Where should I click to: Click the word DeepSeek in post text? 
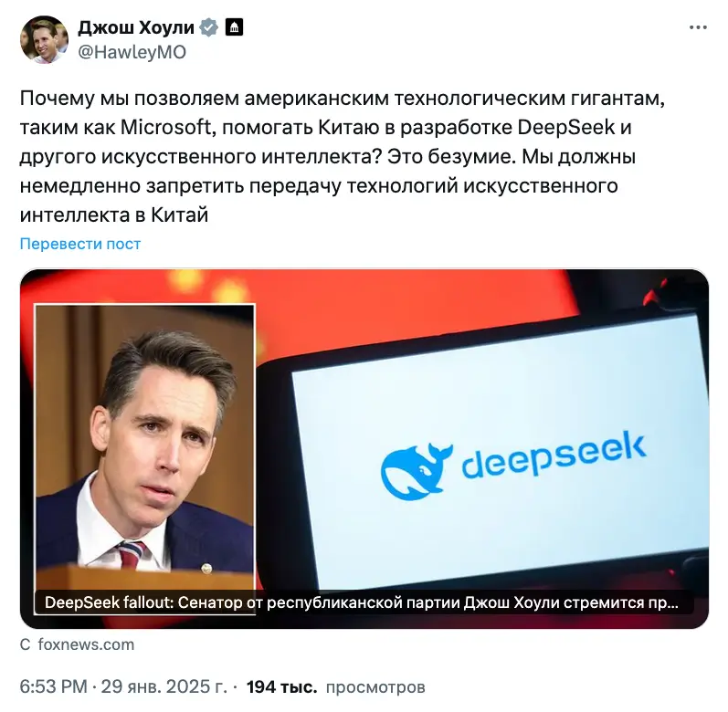(x=566, y=127)
